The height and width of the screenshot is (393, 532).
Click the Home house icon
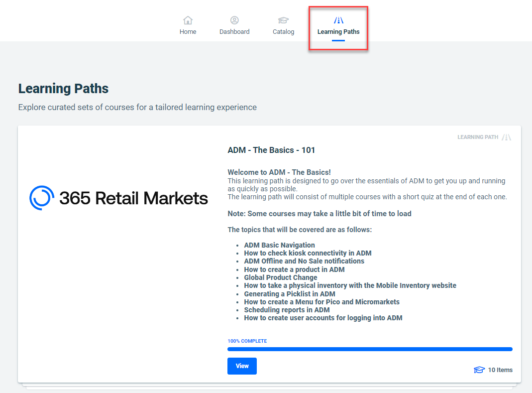point(188,20)
